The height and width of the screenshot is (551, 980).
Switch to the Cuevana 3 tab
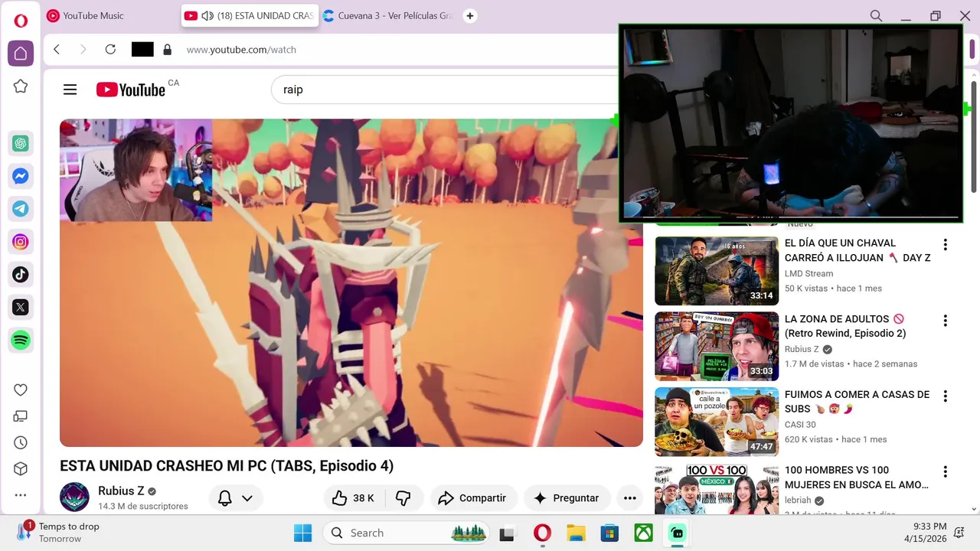click(388, 15)
